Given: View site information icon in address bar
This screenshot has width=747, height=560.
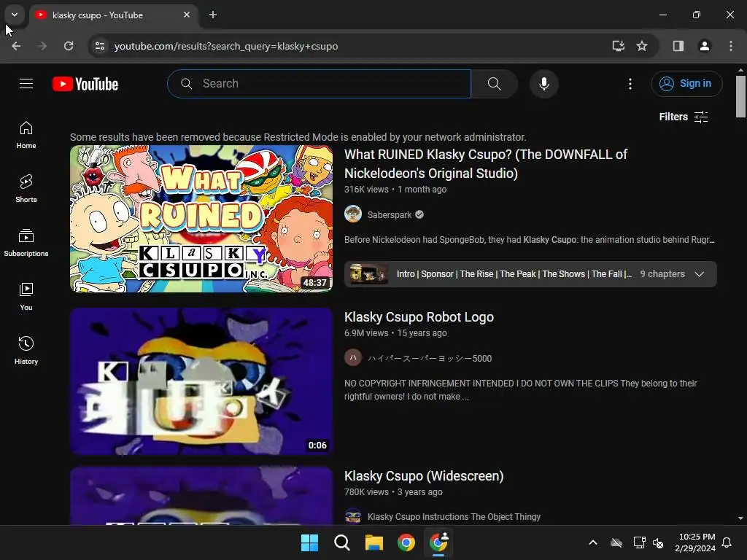Looking at the screenshot, I should click(100, 46).
